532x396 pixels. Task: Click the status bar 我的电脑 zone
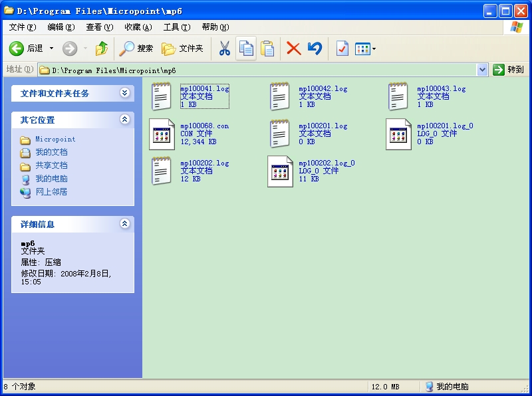tap(447, 387)
